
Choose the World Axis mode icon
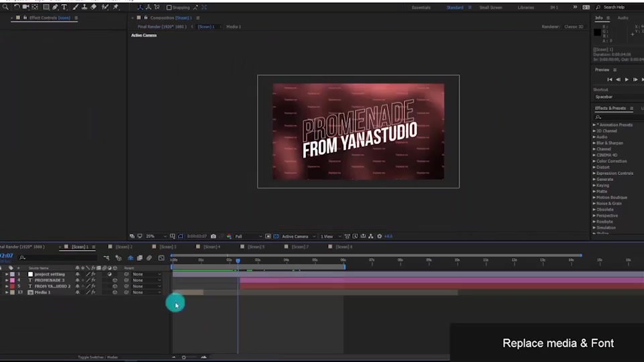[x=148, y=7]
